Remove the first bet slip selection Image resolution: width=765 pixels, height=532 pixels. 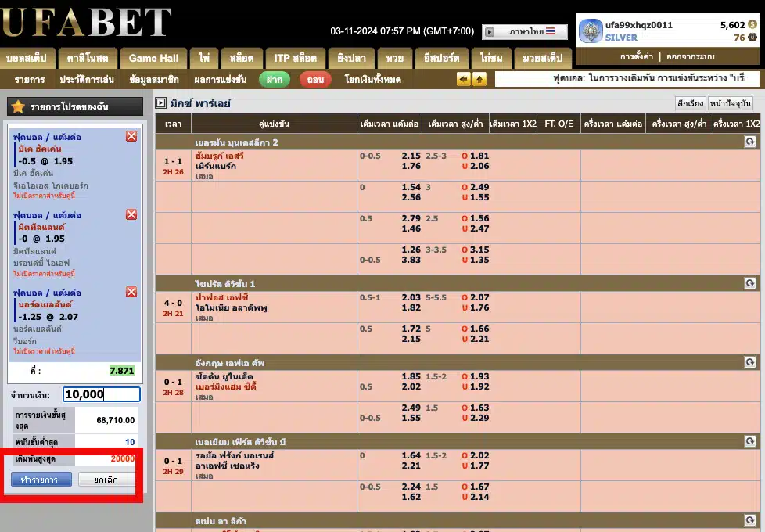tap(131, 137)
